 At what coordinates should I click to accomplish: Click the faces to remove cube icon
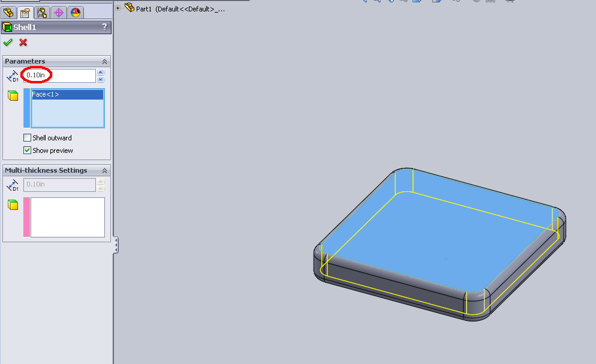pos(13,95)
